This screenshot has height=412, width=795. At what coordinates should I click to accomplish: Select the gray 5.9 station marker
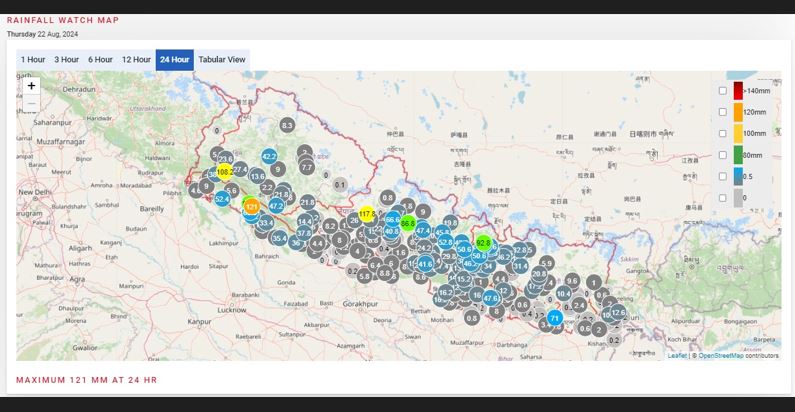(547, 264)
